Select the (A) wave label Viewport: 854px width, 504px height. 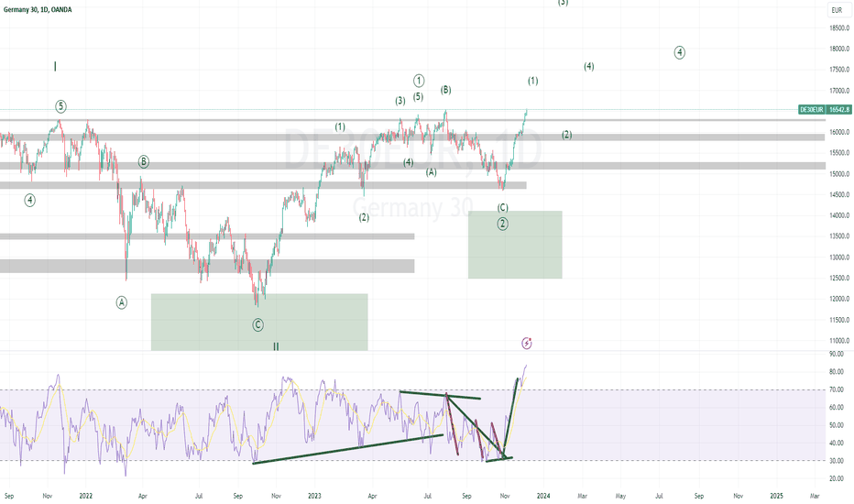click(x=432, y=172)
